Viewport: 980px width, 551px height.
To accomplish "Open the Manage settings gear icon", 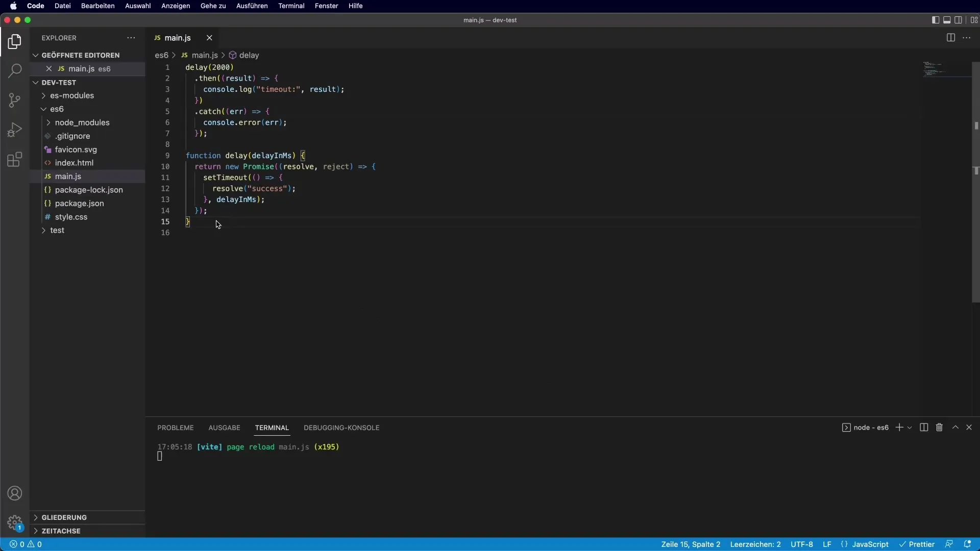I will click(x=15, y=523).
